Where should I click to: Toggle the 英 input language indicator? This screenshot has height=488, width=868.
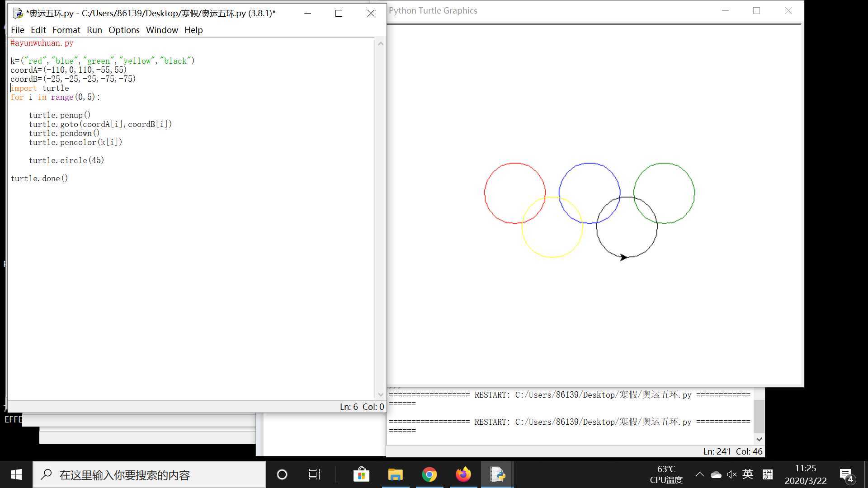pyautogui.click(x=748, y=474)
